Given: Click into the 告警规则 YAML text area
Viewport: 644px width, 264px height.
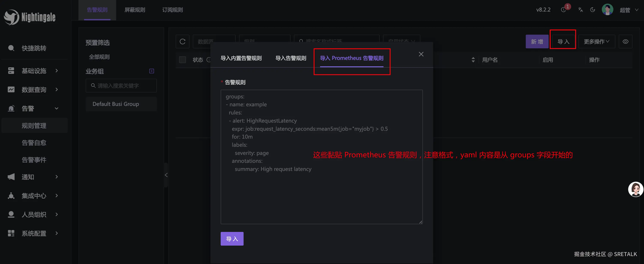Looking at the screenshot, I should (322, 195).
